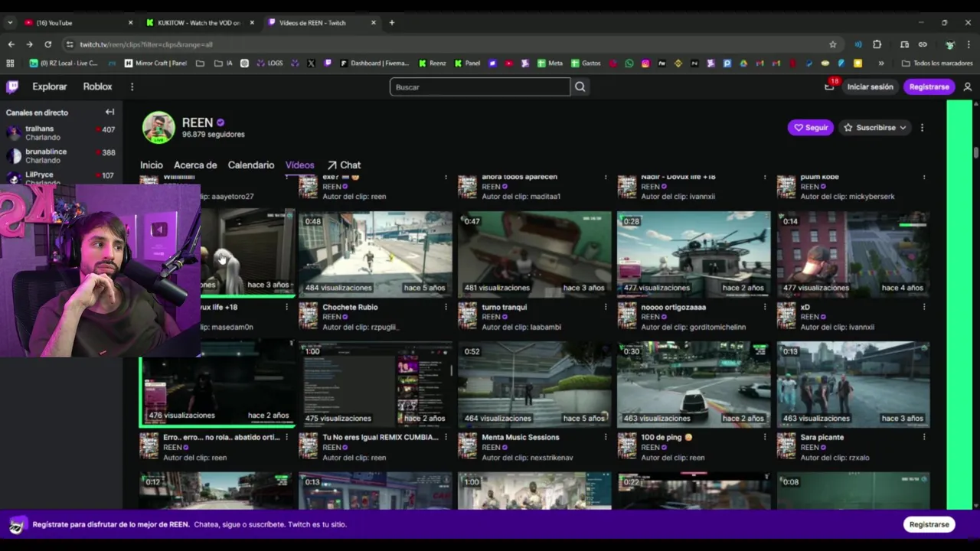Open the Prime loot notifications icon
Image resolution: width=980 pixels, height=551 pixels.
click(829, 86)
